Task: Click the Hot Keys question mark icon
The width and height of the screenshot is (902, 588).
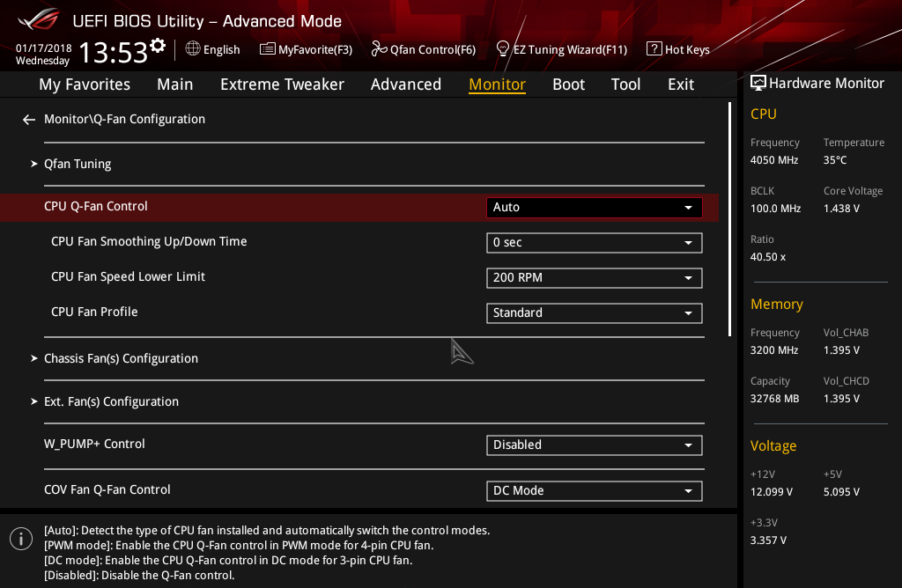Action: click(654, 49)
